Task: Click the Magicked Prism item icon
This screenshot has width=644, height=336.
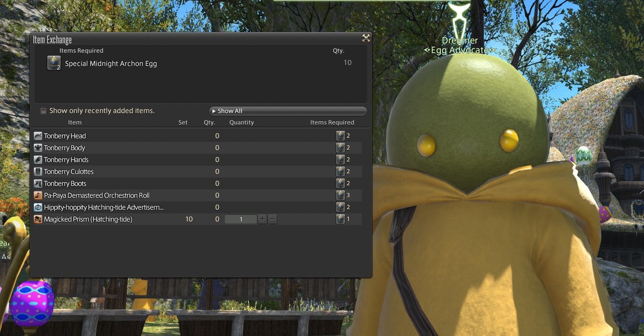Action: [38, 219]
